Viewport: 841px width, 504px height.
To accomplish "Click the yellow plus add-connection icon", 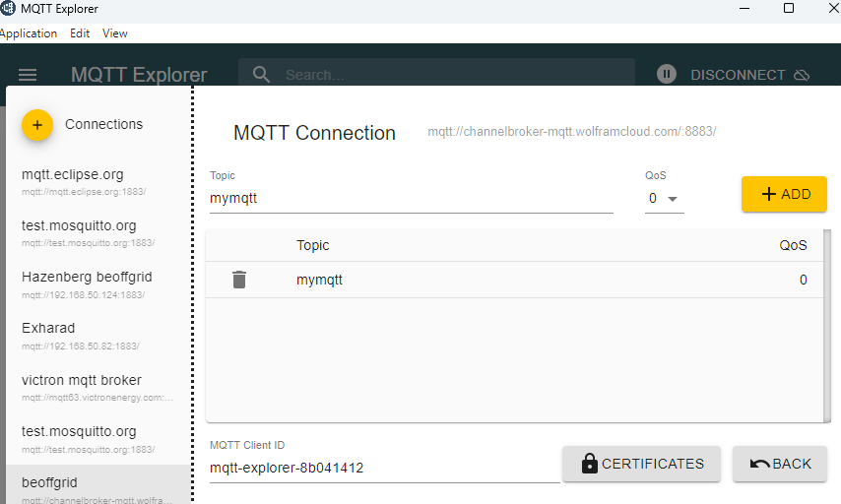I will click(x=37, y=125).
